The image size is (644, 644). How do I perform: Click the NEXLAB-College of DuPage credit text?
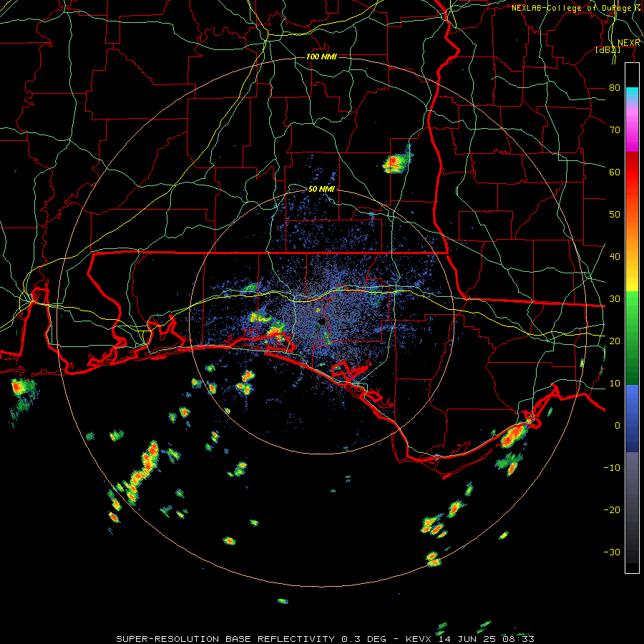click(x=576, y=8)
